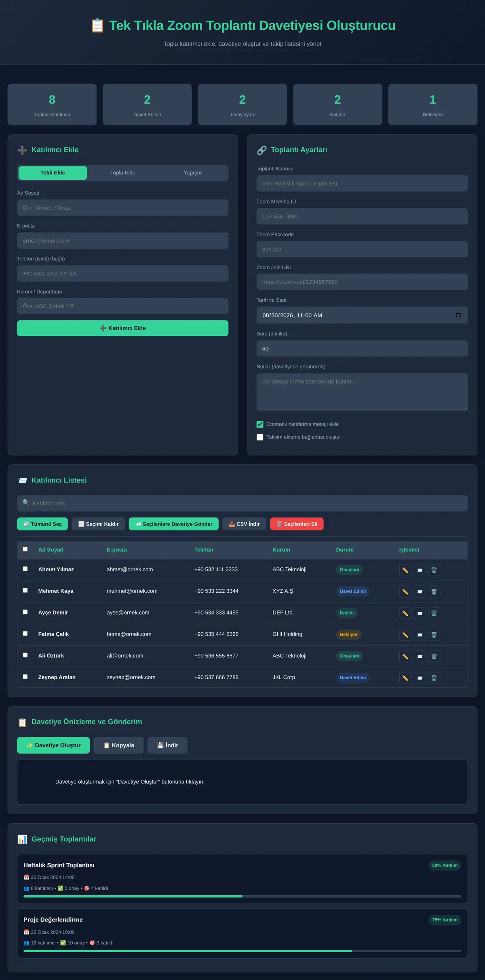Viewport: 485px width, 980px height.
Task: Select Zeynep Arslan's row checkbox
Action: coord(25,677)
